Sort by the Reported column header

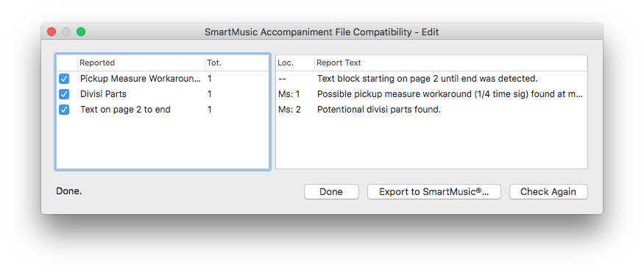tap(141, 63)
